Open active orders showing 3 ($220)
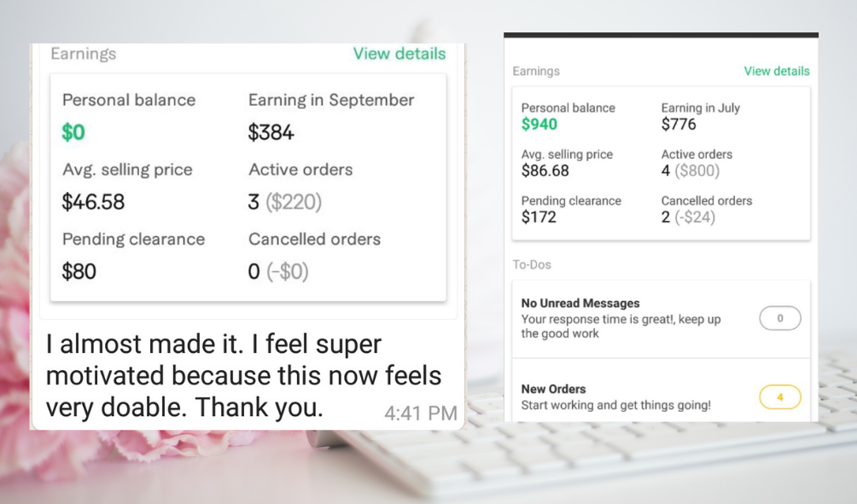The height and width of the screenshot is (504, 857). pos(284,202)
